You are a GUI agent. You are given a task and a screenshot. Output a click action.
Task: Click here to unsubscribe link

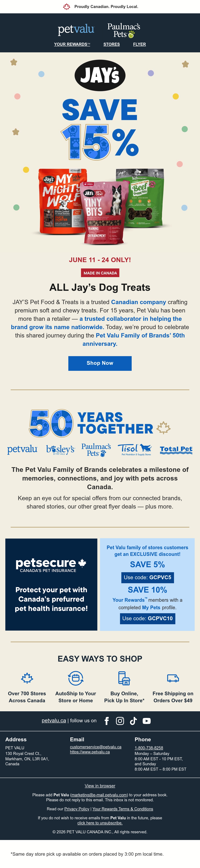click(x=100, y=823)
